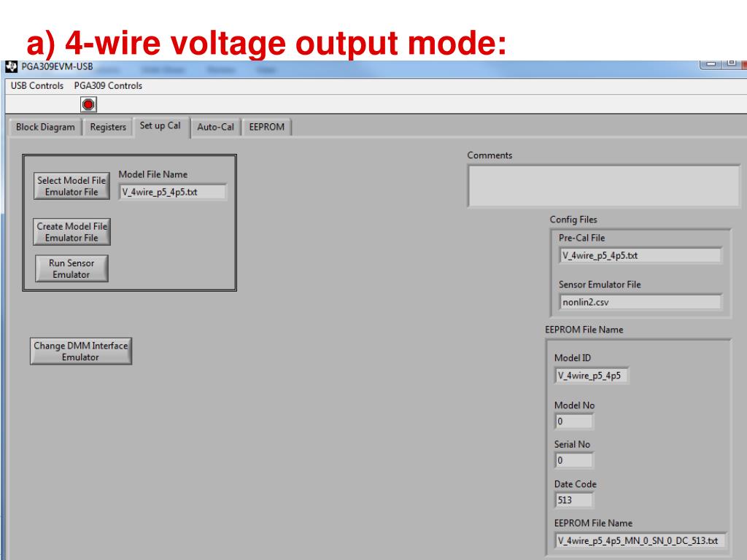Run the Sensor Emulator
The image size is (747, 560).
coord(71,268)
